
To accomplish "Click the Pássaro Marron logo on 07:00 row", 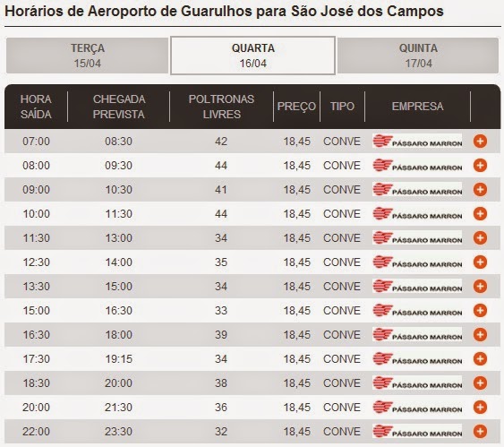I will click(x=417, y=141).
